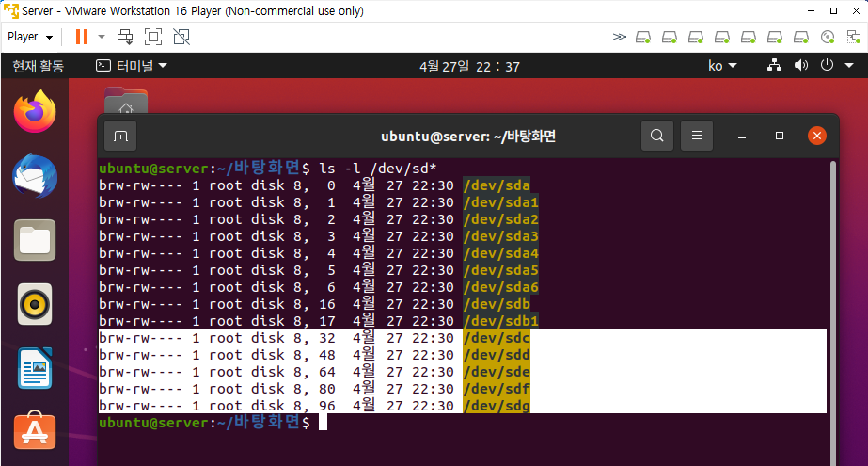Pause the virtual machine with the orange button
This screenshot has height=466, width=868.
[82, 37]
